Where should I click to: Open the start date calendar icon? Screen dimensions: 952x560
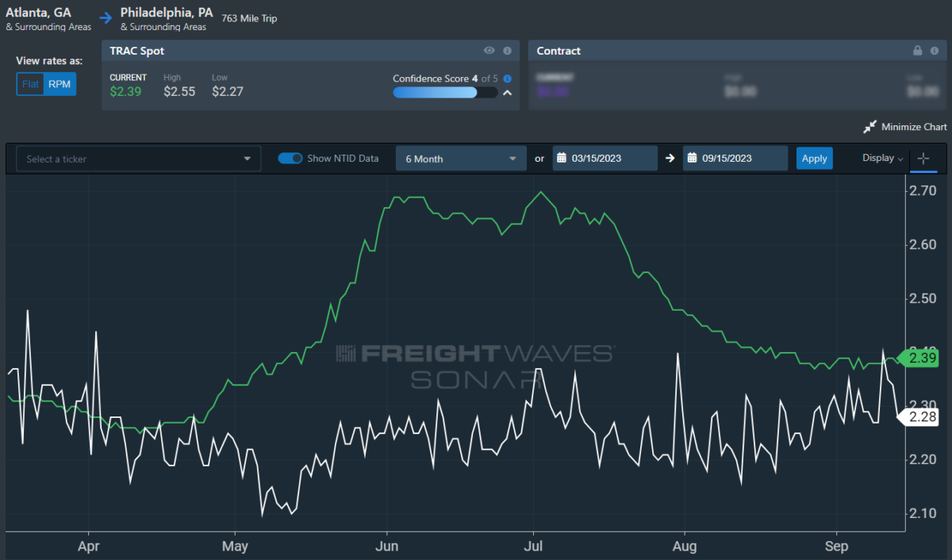559,158
